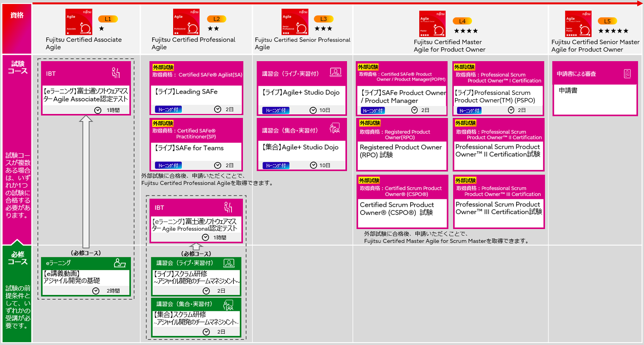Screen dimensions: 644x345
Task: Click the Certified Senior Master badge image
Action: [x=578, y=24]
